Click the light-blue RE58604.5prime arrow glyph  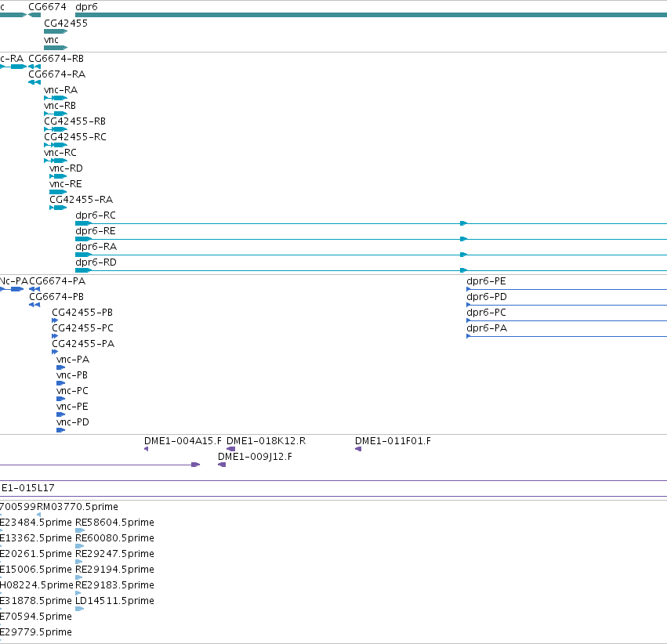(80, 531)
